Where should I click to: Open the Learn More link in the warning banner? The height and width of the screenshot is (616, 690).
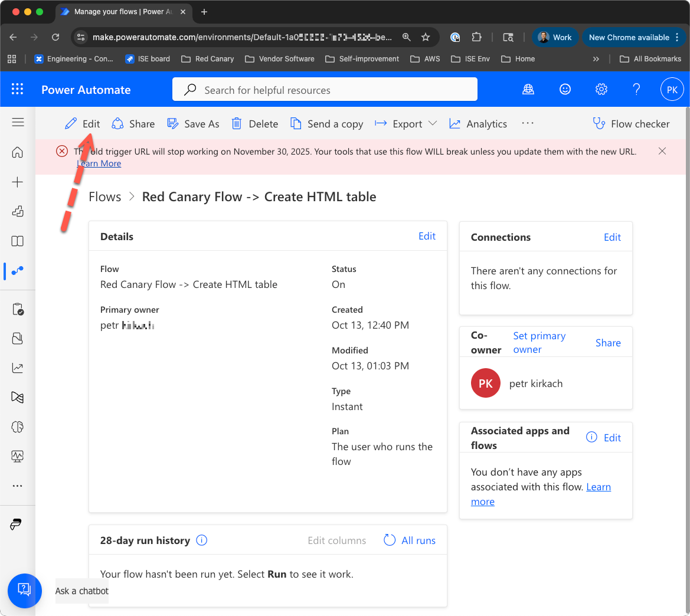[x=99, y=163]
